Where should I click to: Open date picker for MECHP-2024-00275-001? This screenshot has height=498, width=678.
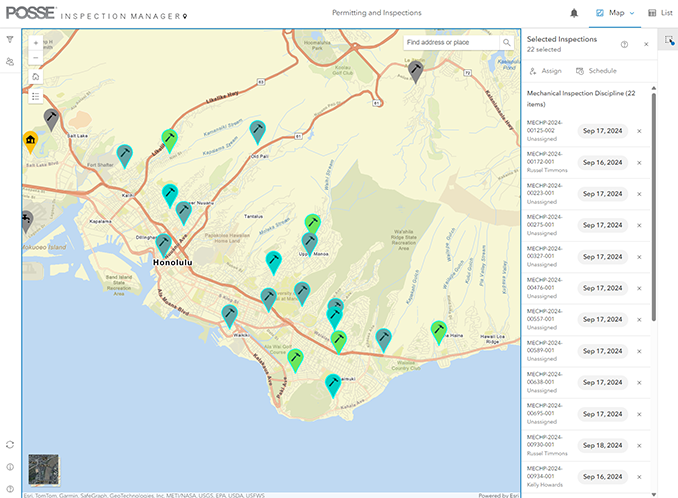pos(602,225)
